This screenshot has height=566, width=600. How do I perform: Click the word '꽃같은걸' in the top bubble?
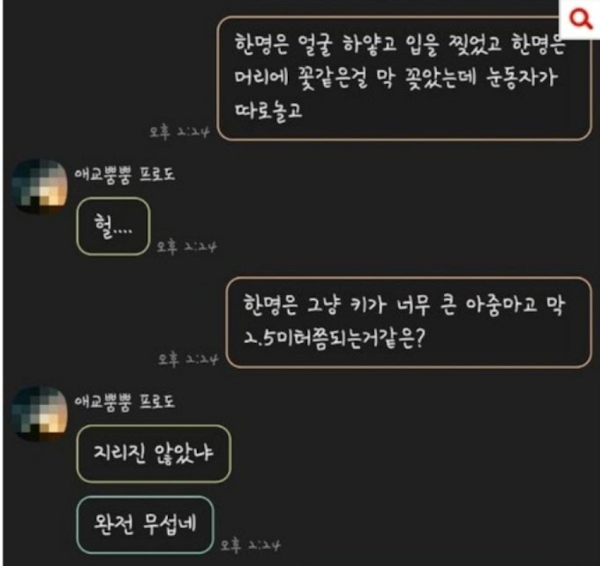332,78
